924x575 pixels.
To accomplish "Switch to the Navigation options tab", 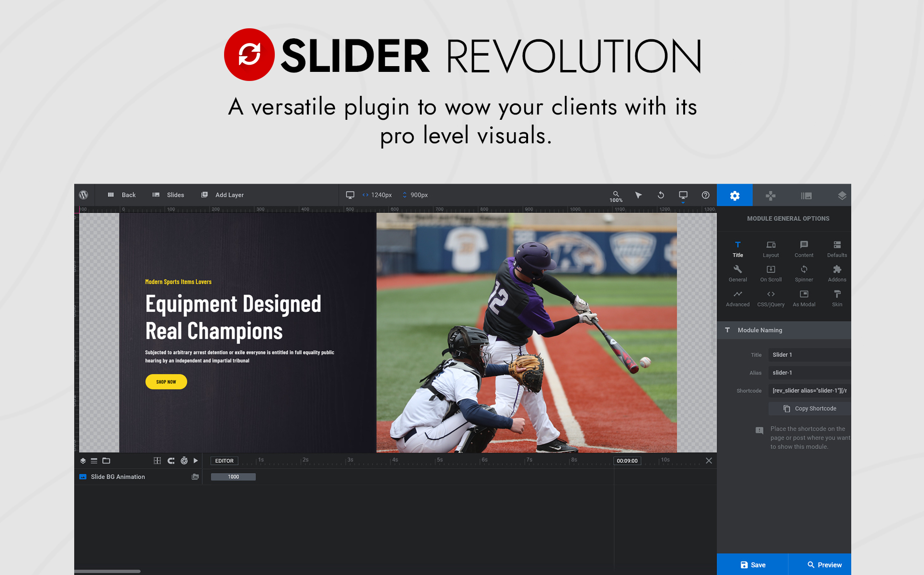I will [770, 195].
